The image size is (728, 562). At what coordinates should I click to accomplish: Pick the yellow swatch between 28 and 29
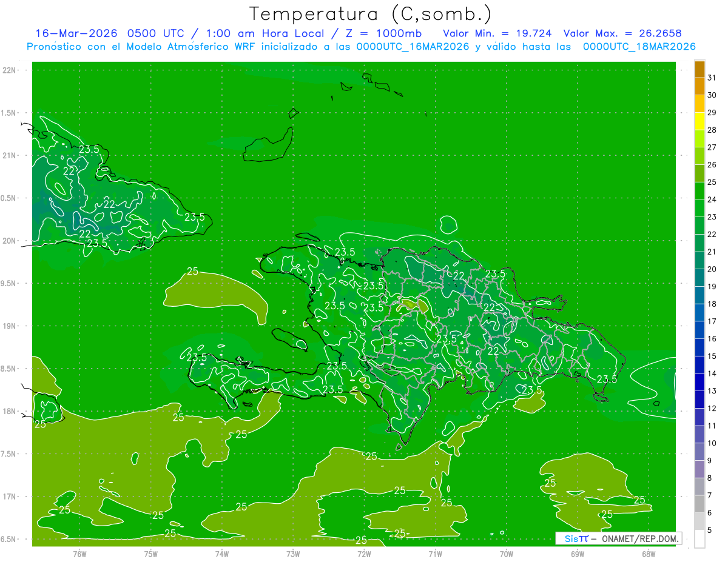click(x=699, y=121)
